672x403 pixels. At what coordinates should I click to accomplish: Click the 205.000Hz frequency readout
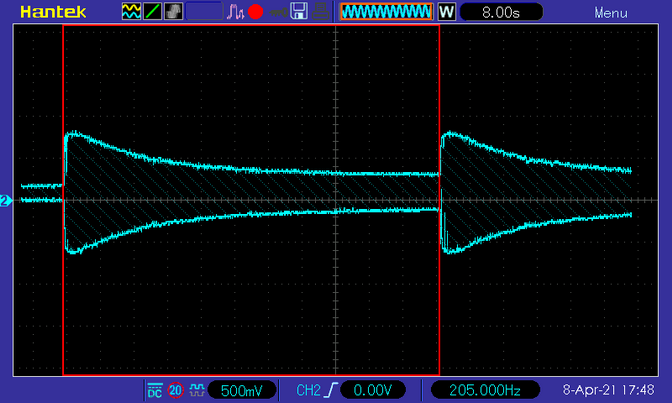pyautogui.click(x=485, y=390)
